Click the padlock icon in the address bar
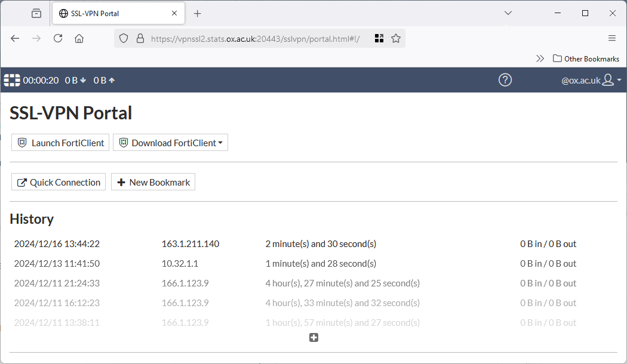Viewport: 627px width, 364px height. click(140, 38)
